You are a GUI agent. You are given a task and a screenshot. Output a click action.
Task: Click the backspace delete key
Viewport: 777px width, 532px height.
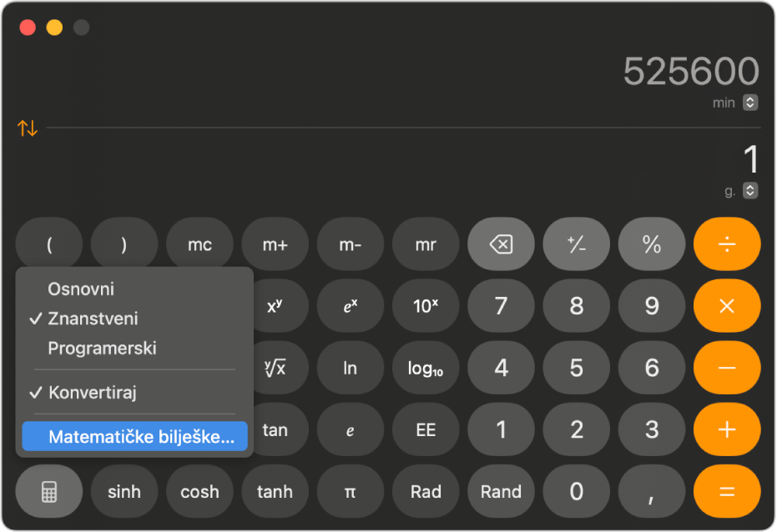501,244
